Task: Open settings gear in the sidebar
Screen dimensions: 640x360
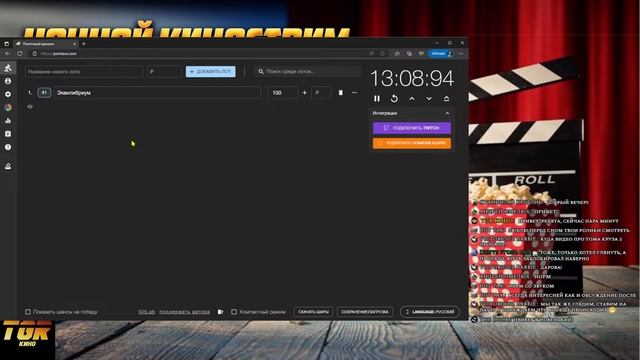Action: coord(8,94)
